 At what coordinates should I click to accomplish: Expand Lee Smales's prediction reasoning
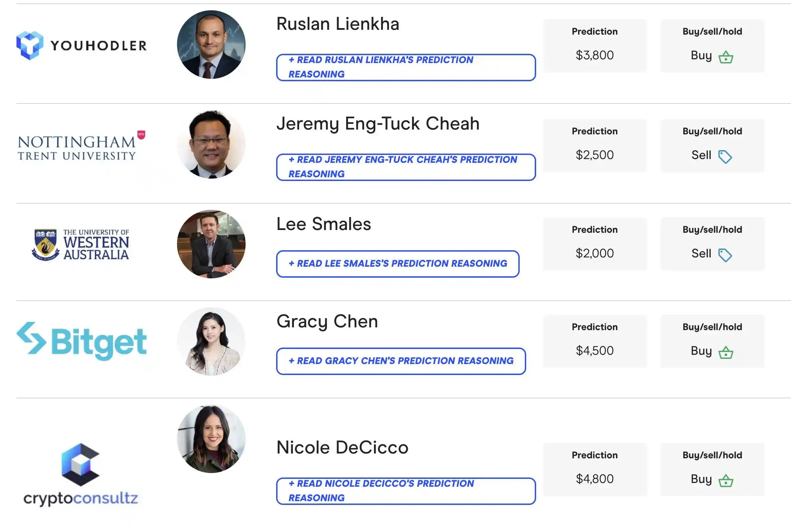point(398,264)
